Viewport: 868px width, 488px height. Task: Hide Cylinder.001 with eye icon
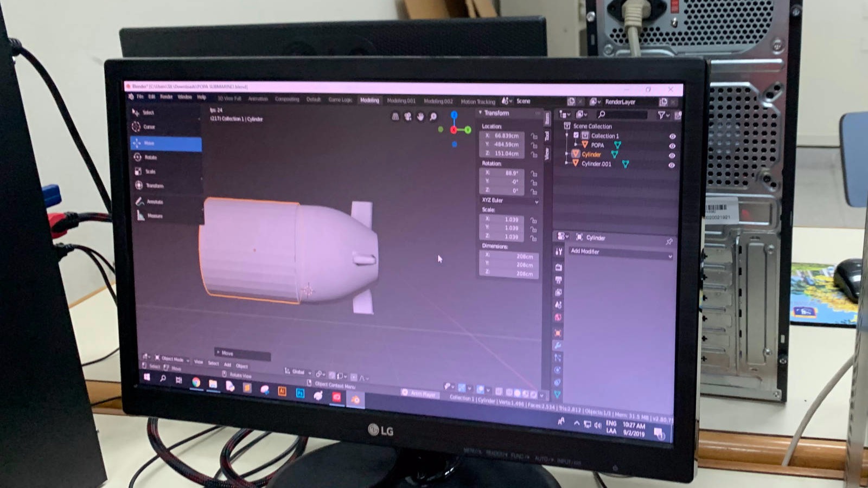pos(672,165)
